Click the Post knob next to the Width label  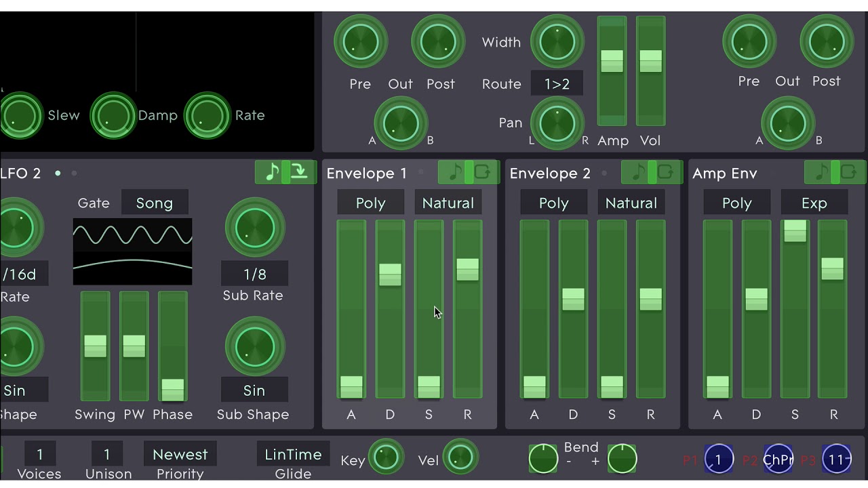pos(438,42)
